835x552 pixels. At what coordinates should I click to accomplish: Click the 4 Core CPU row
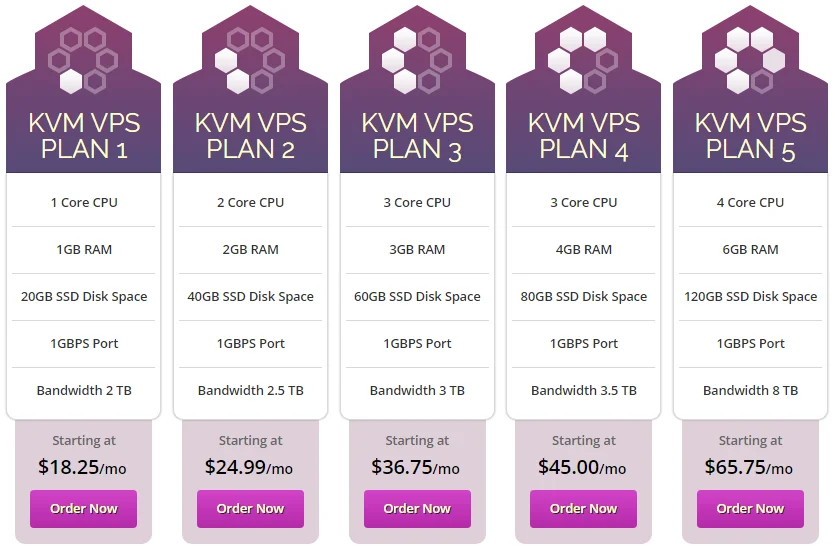pos(750,203)
